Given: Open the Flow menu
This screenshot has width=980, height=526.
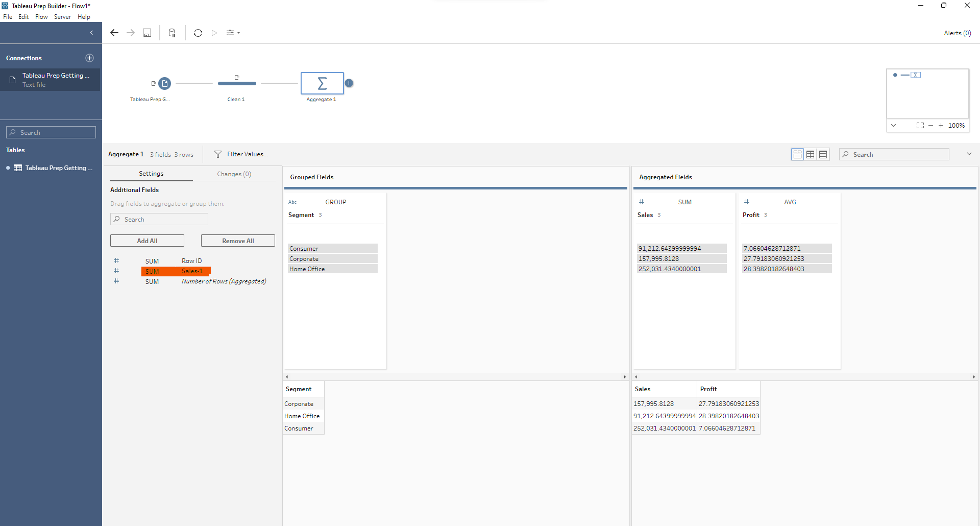Looking at the screenshot, I should 41,17.
